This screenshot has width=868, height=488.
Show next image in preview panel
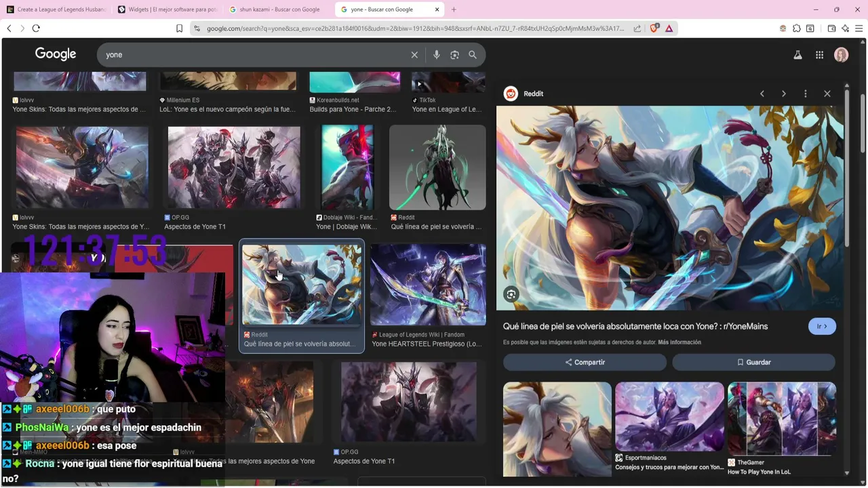(784, 94)
